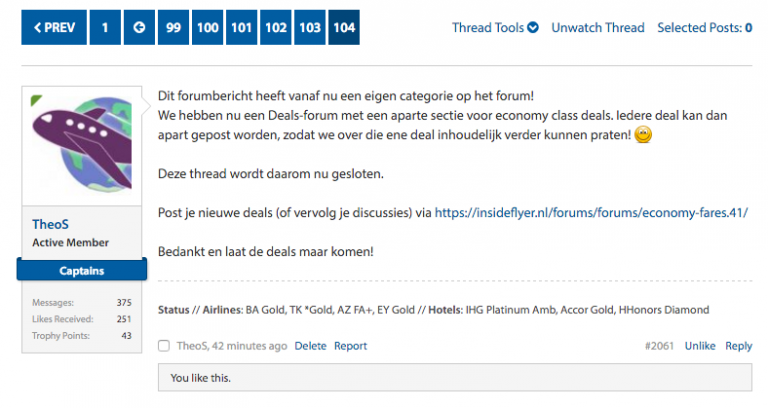The image size is (768, 408).
Task: Click the circular back-arrow page jump icon
Action: [x=139, y=27]
